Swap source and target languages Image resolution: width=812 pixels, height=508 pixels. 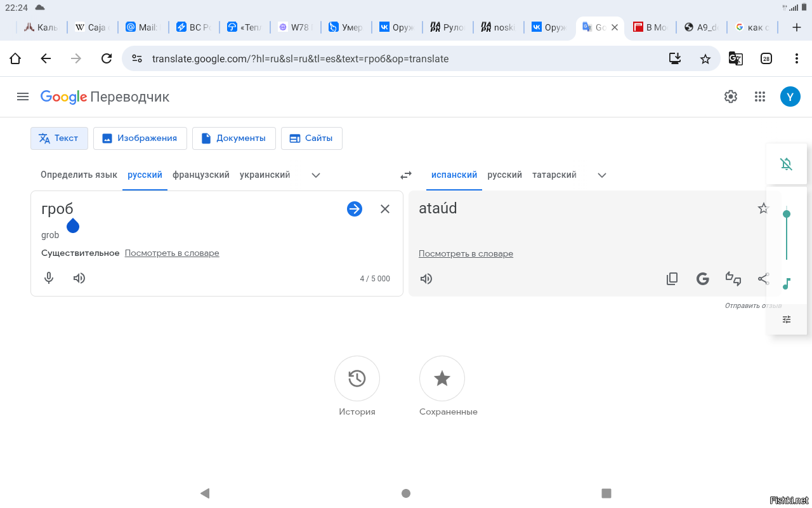[x=406, y=175]
